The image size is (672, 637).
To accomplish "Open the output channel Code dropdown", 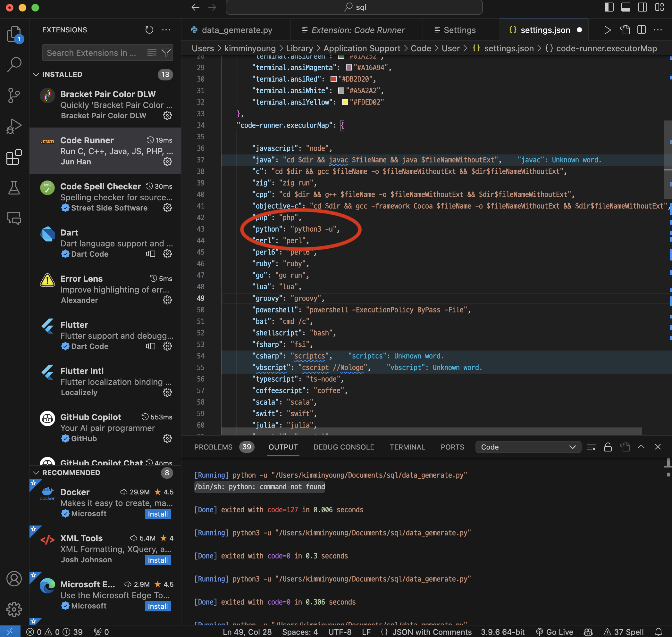I will coord(528,447).
